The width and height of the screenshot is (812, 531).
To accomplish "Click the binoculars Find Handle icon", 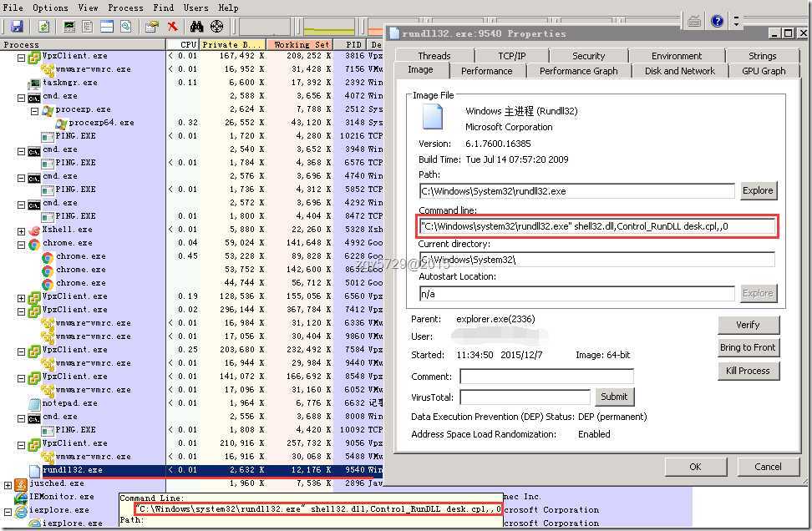I will 197,26.
